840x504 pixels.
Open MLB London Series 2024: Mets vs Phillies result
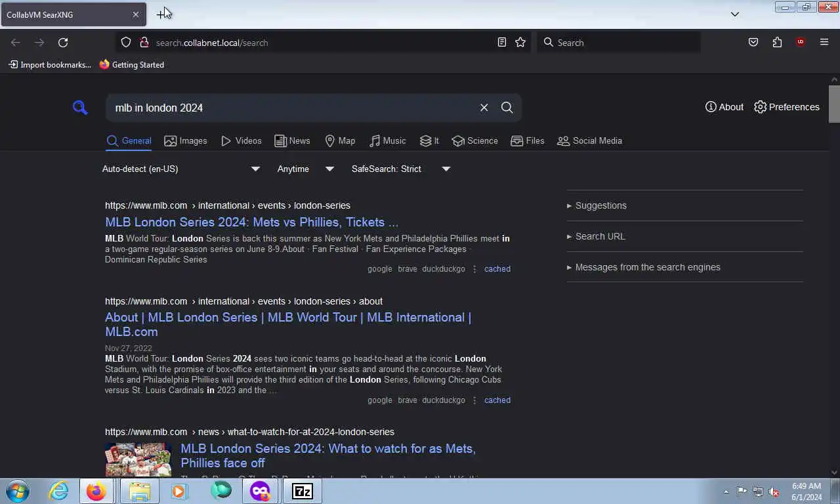[252, 222]
